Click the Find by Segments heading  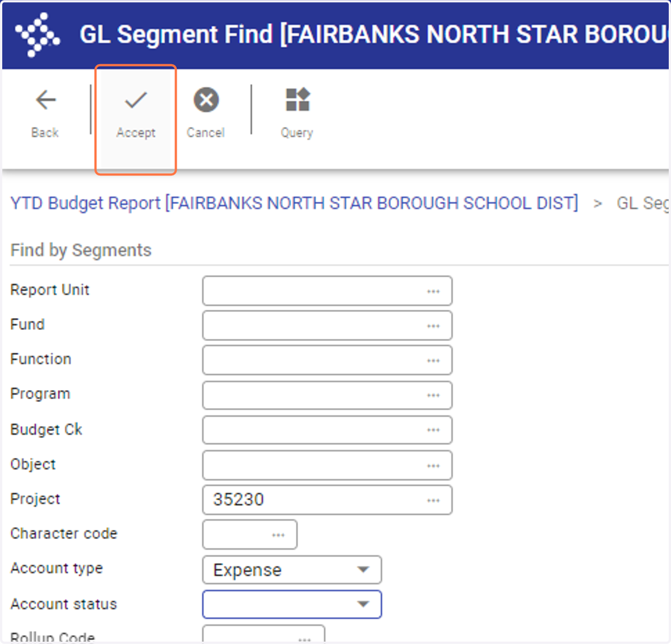pos(81,250)
